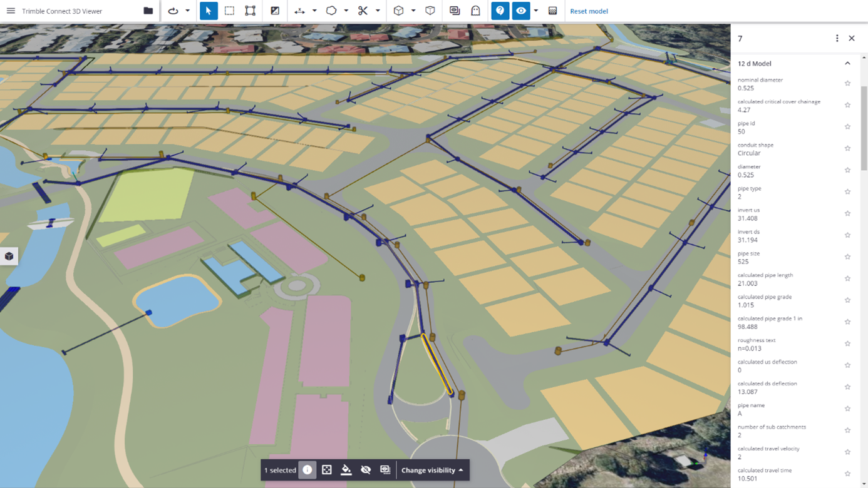Star calculated us deflection property
Screen dimensions: 868x488
coord(847,365)
